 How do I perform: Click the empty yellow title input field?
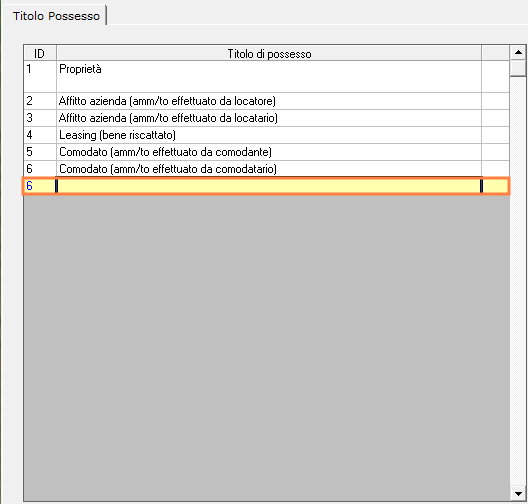[x=269, y=186]
